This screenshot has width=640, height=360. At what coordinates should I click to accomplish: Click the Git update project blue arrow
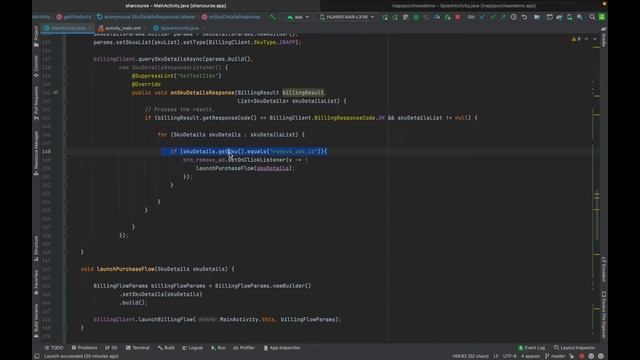(482, 17)
